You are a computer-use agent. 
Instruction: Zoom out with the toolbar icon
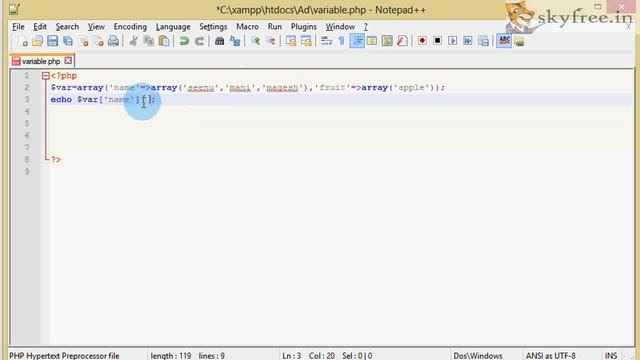pos(270,41)
